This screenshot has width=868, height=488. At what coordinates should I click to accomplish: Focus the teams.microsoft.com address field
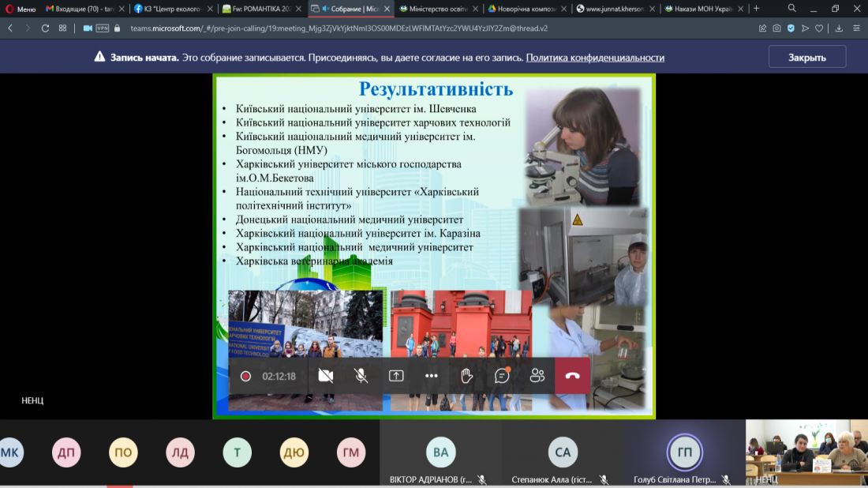point(339,28)
